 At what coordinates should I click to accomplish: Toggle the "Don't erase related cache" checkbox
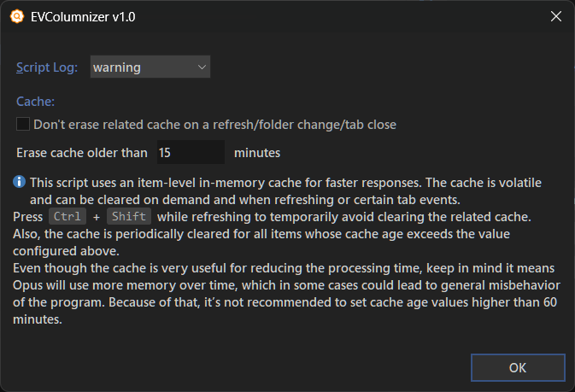coord(23,125)
